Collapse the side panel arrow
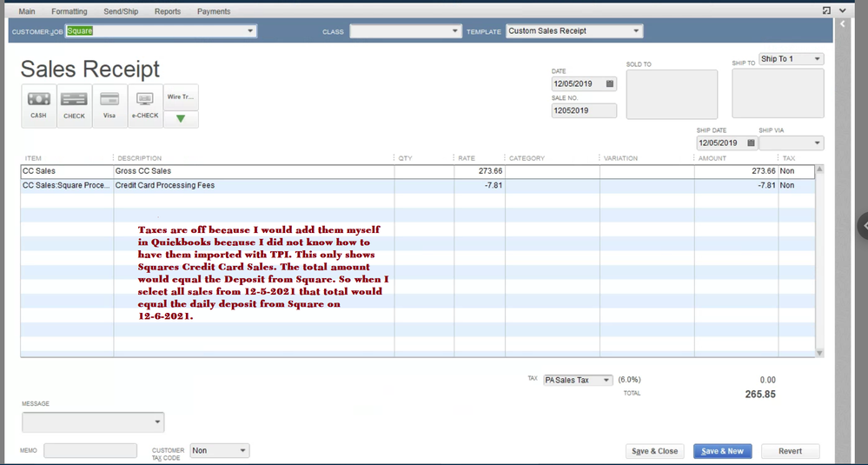This screenshot has width=868, height=465. pyautogui.click(x=842, y=27)
